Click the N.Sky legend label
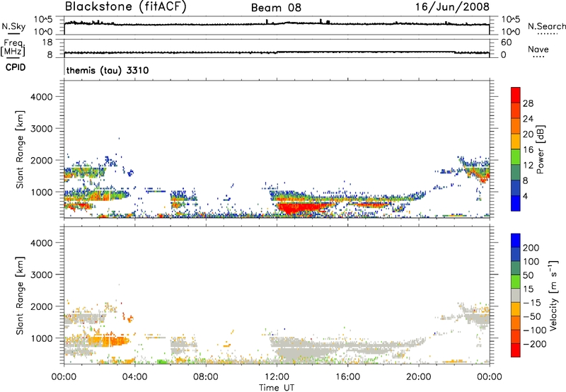566x392 pixels. (13, 26)
